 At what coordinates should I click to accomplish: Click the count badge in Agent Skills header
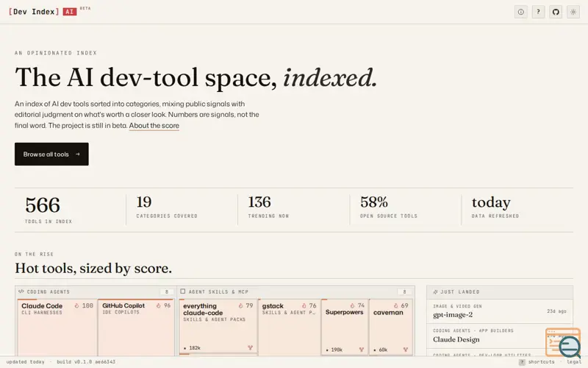click(404, 291)
